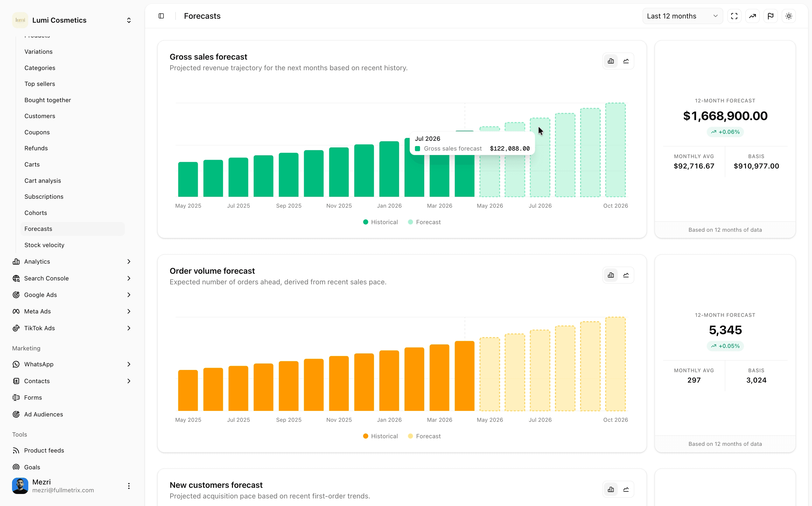Go to Refunds page

(72, 148)
